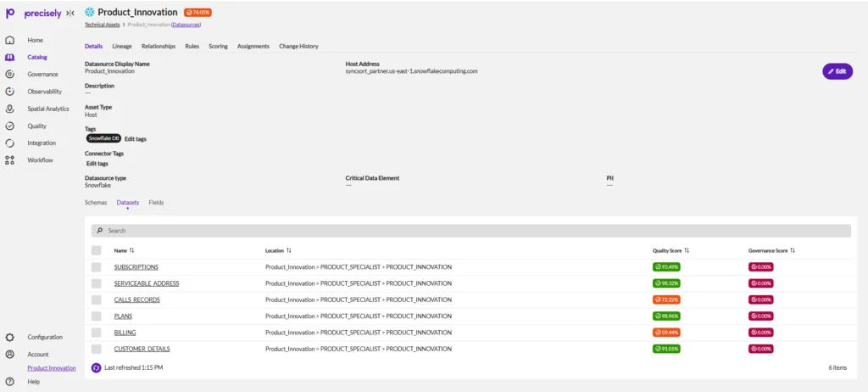Click the 98.32% quality badge for SERVICEABLE_ADDRESS
This screenshot has height=392, width=868.
[x=666, y=283]
